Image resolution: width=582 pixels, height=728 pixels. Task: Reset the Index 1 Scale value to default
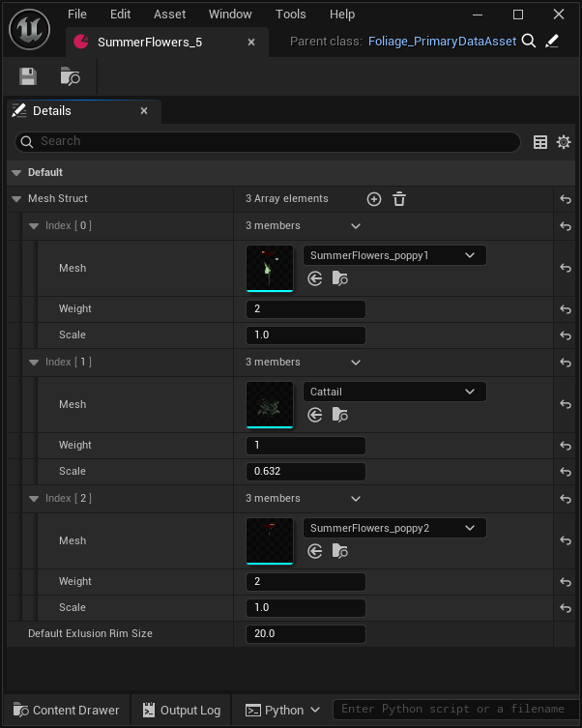(565, 472)
